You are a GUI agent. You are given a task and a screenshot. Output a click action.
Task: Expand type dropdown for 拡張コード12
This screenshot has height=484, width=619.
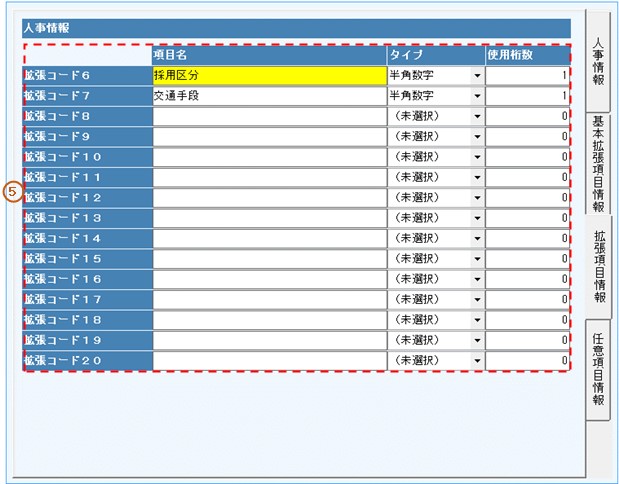(477, 198)
